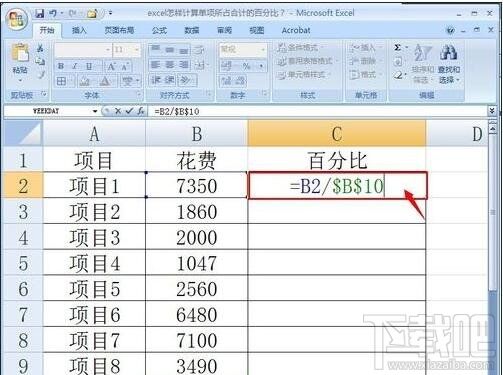Activate the Format Painter brush

41,74
